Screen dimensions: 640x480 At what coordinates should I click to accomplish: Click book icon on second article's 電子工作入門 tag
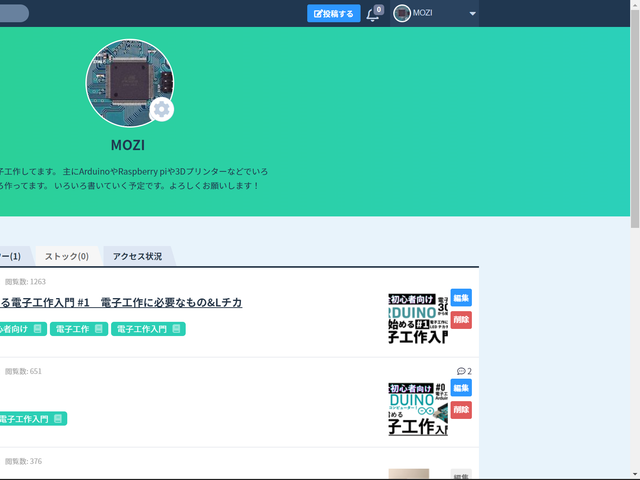[58, 419]
